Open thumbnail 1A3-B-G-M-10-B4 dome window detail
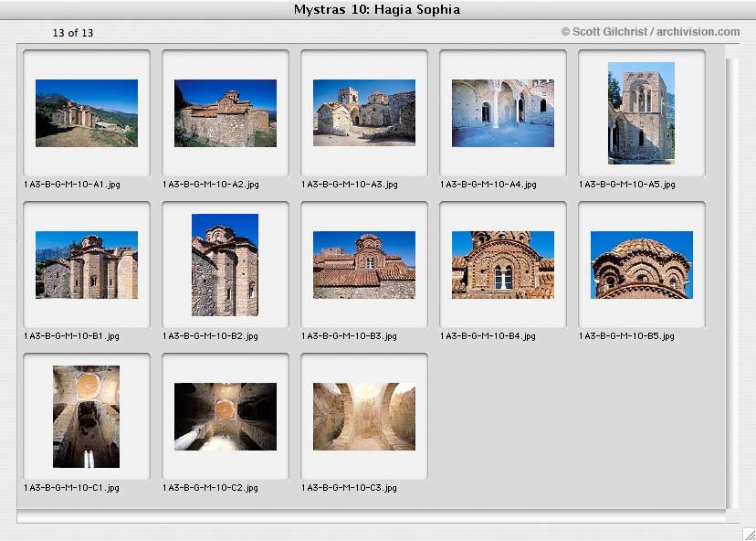 point(503,264)
